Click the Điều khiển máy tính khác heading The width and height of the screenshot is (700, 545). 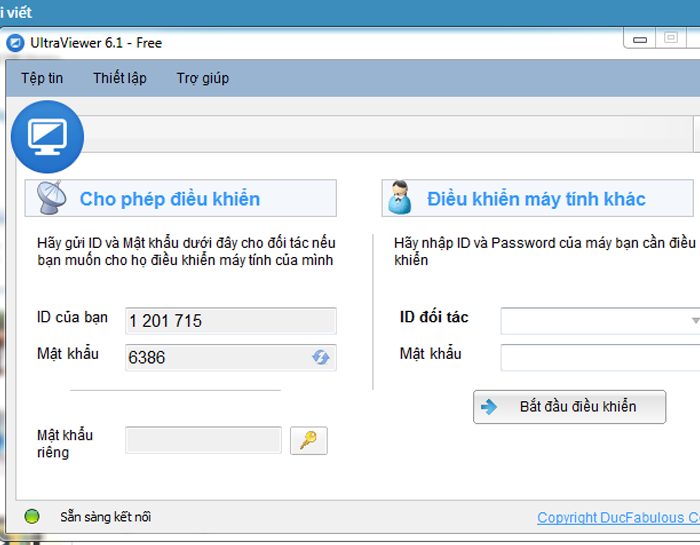536,199
